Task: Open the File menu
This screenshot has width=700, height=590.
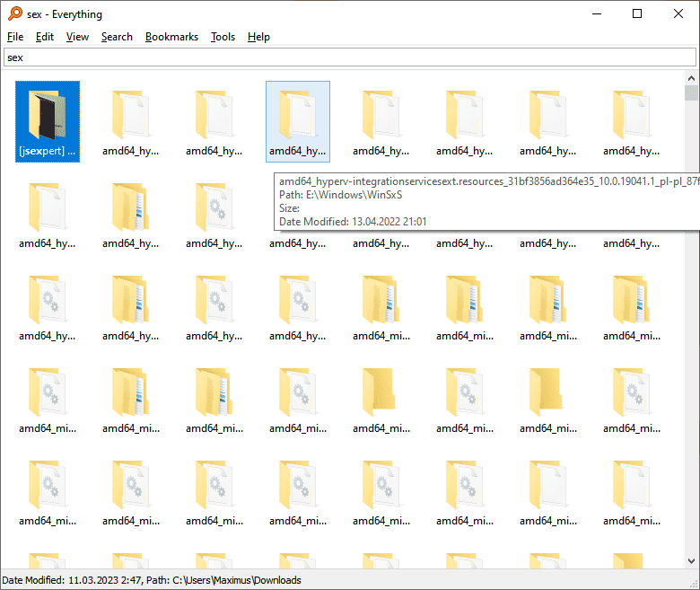Action: (x=15, y=37)
